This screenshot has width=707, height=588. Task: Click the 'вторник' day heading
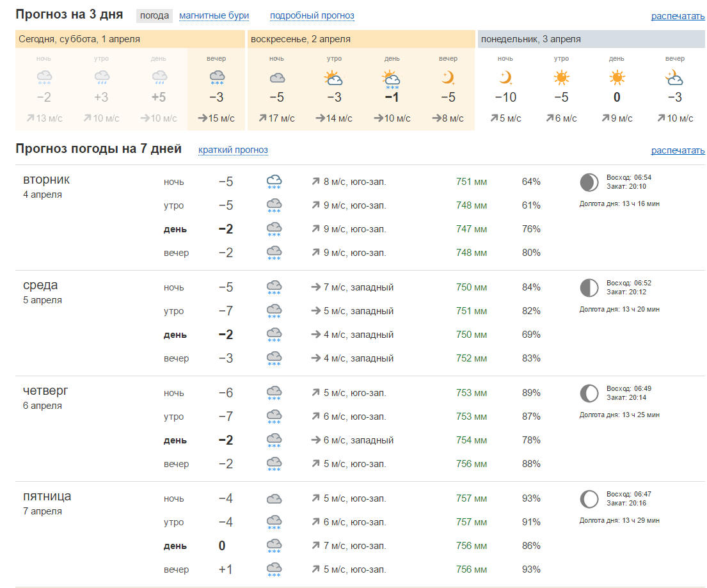pos(47,179)
